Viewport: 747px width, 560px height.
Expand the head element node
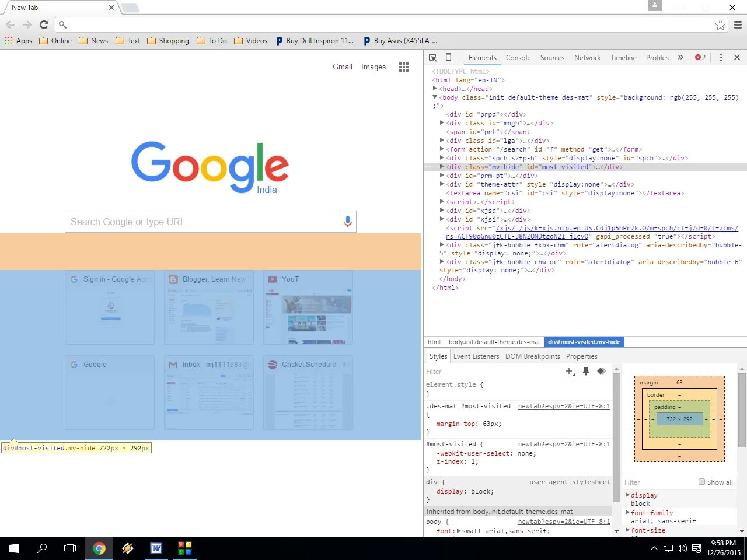click(435, 88)
